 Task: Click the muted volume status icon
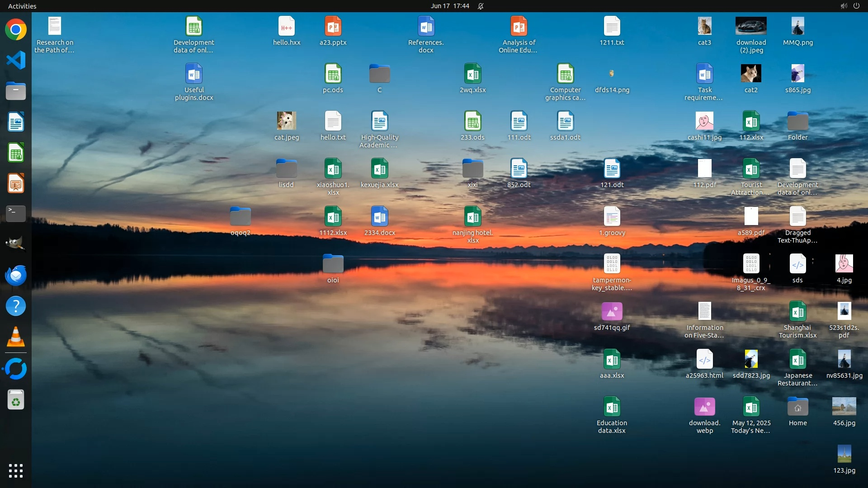click(x=844, y=6)
